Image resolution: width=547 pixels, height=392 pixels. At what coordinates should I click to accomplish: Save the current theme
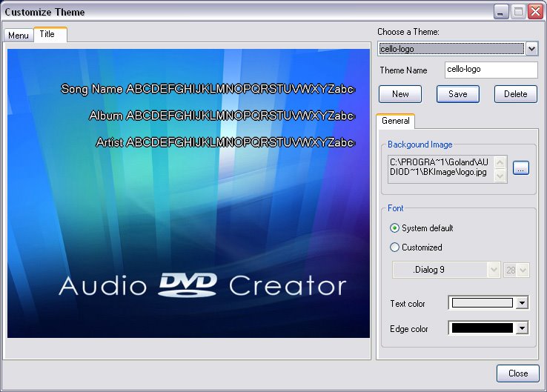tap(458, 94)
